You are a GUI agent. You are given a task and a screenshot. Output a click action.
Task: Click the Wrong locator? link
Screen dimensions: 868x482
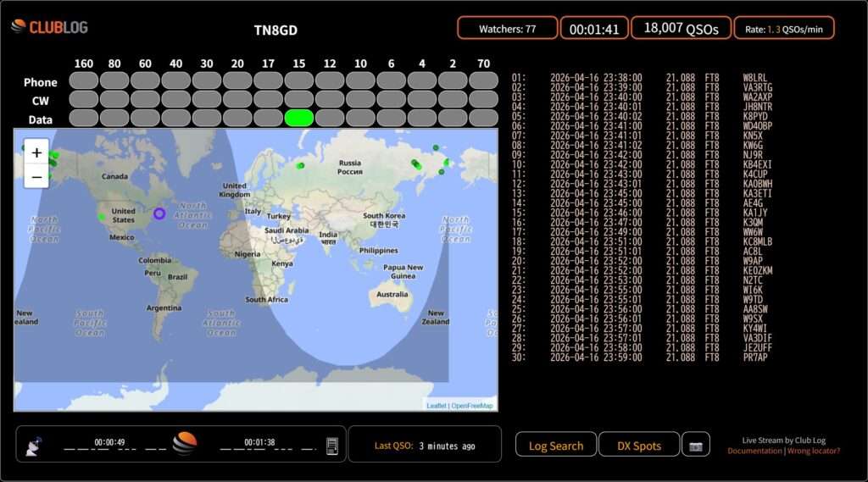pyautogui.click(x=814, y=451)
